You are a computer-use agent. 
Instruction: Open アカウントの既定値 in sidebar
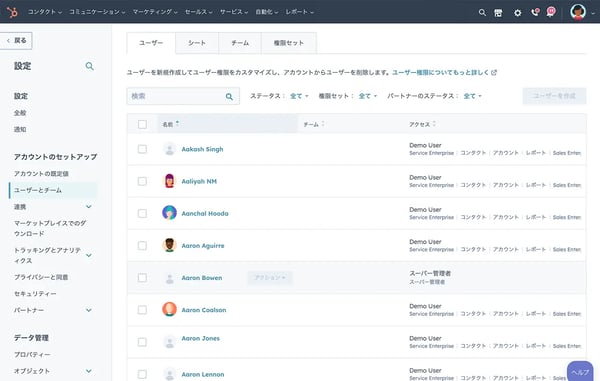pyautogui.click(x=41, y=174)
